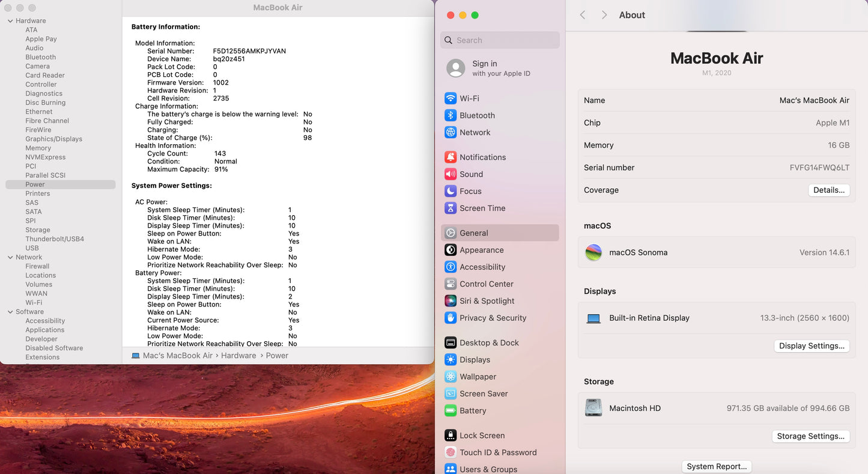Select Graphics/Displays in hardware list
The width and height of the screenshot is (868, 474).
[x=53, y=139]
